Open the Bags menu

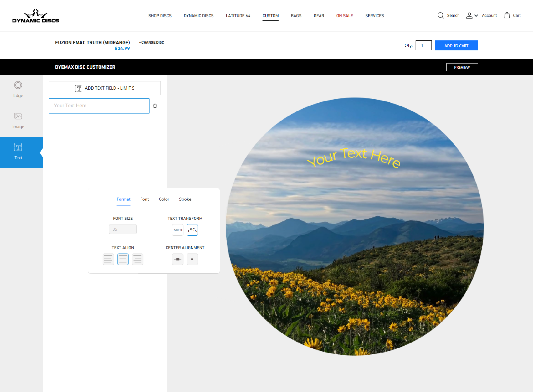[296, 16]
